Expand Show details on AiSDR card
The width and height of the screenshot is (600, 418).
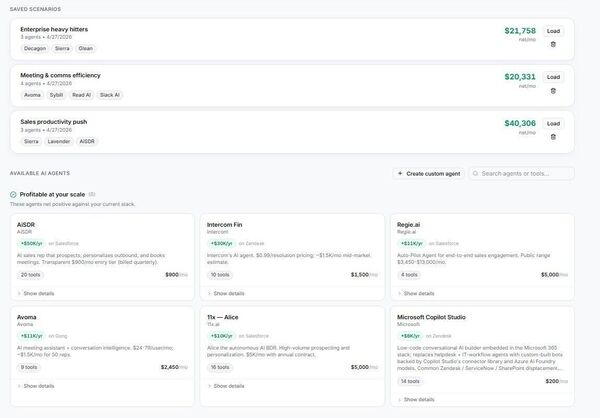click(x=36, y=293)
